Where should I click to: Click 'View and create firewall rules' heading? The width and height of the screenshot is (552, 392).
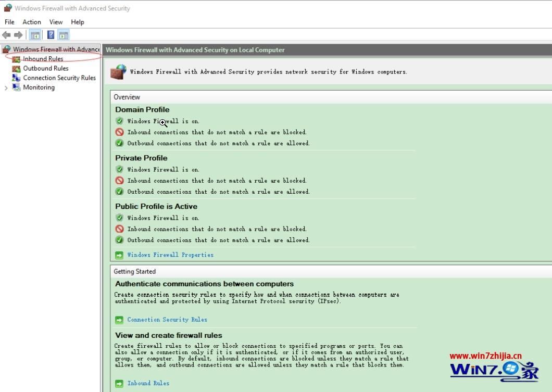[x=169, y=335]
